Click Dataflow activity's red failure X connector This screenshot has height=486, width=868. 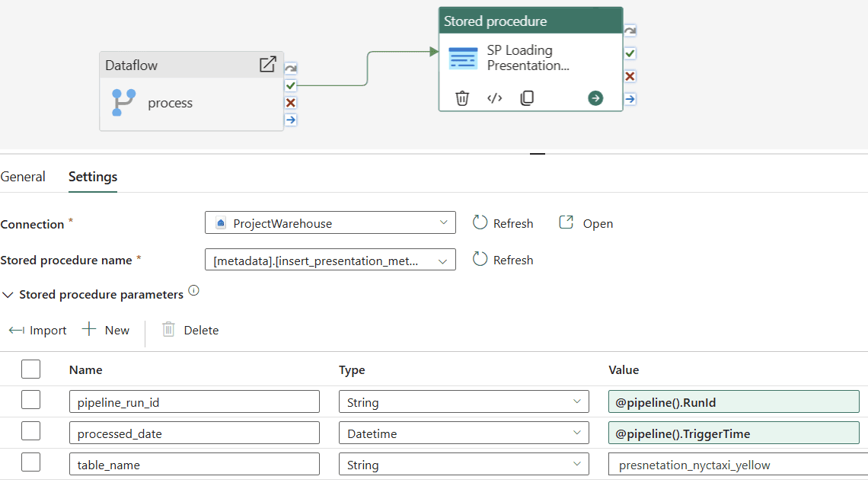[x=291, y=103]
